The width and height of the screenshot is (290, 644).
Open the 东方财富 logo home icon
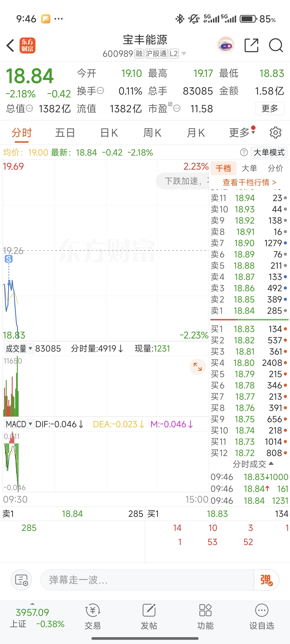click(x=28, y=45)
